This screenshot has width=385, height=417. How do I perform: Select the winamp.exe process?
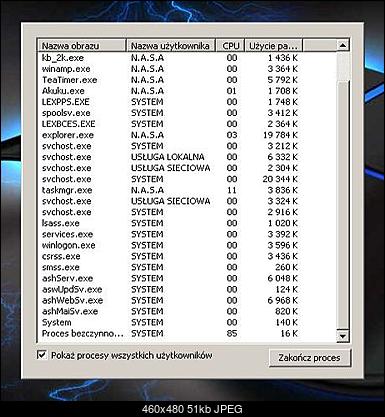pos(170,69)
